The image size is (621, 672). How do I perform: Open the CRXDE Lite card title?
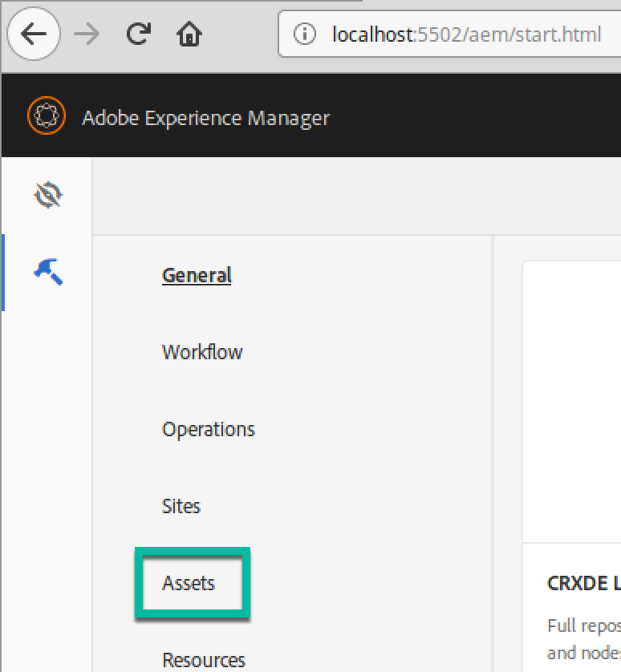coord(583,583)
